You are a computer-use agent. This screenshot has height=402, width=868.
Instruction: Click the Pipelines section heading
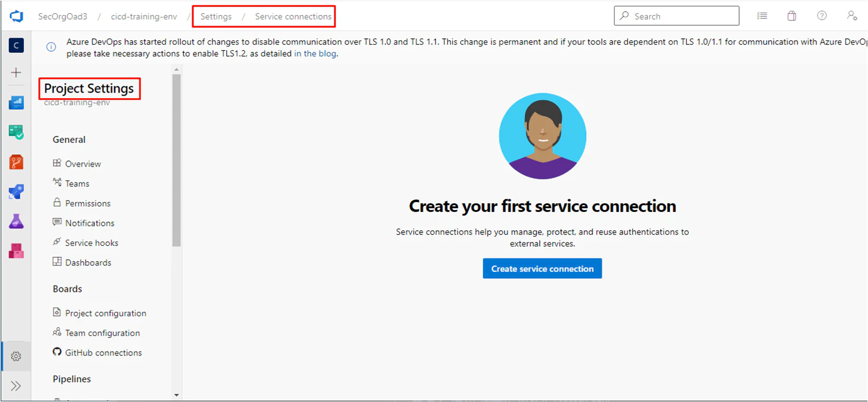point(72,379)
